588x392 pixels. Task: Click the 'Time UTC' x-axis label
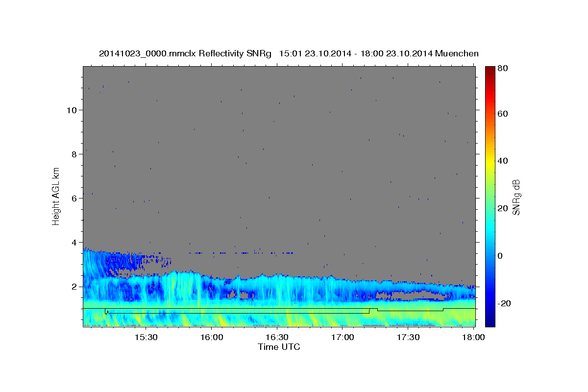click(x=279, y=347)
